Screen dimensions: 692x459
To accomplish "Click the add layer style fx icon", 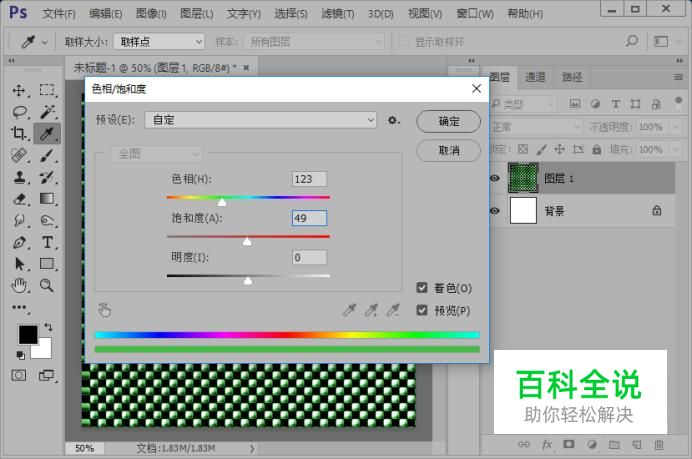I will click(547, 444).
